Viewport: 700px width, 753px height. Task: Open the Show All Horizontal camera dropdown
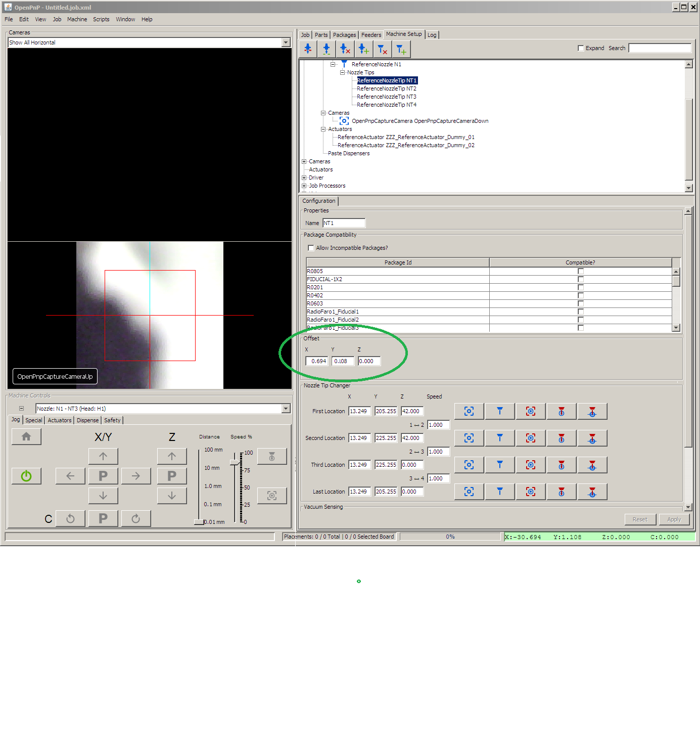[286, 42]
